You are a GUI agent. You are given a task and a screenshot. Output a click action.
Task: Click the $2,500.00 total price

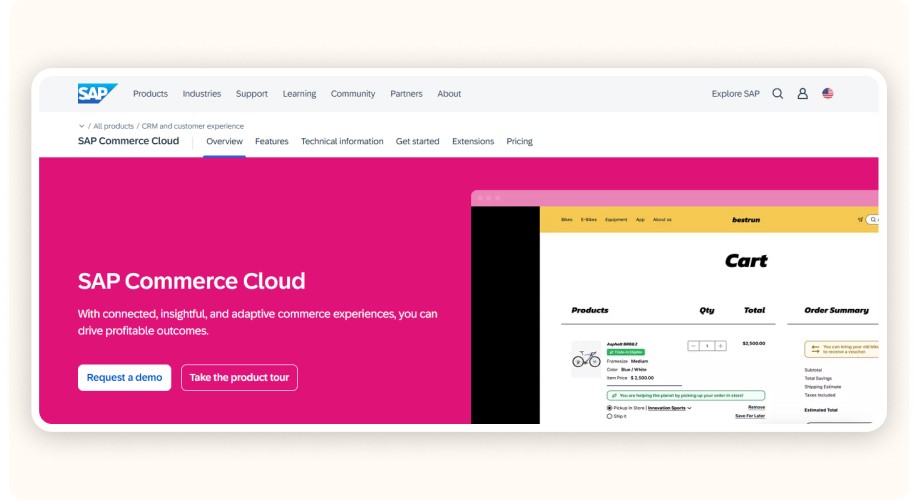(x=754, y=343)
